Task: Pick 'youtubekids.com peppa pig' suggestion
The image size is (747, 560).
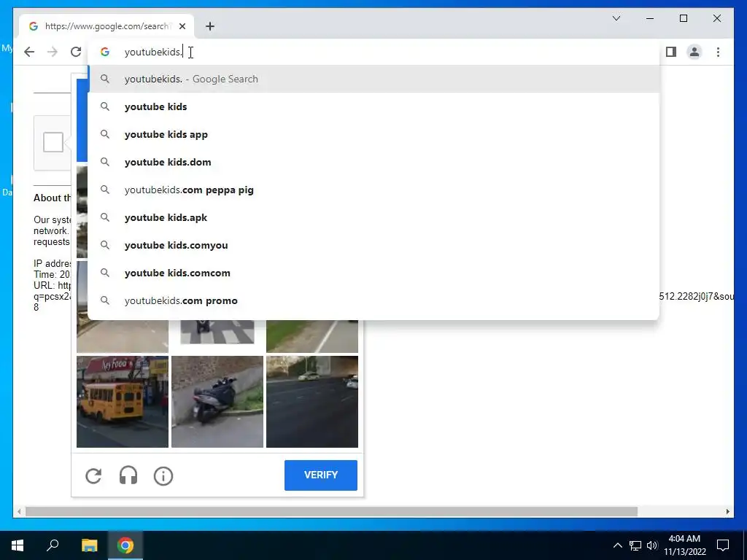Action: tap(374, 190)
